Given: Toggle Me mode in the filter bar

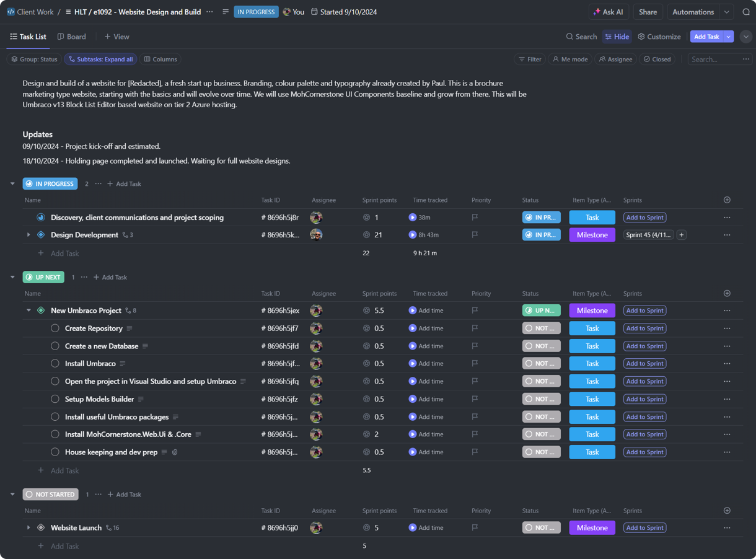Looking at the screenshot, I should [x=571, y=59].
